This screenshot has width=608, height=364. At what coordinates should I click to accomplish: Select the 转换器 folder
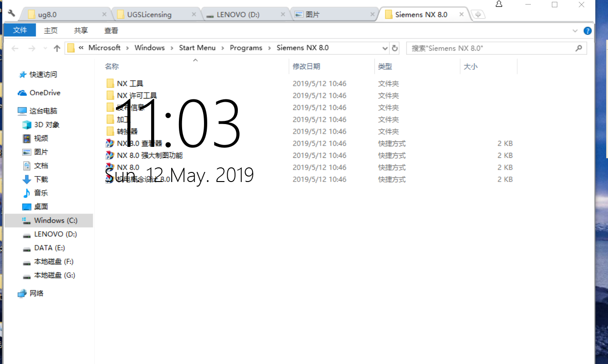click(127, 131)
